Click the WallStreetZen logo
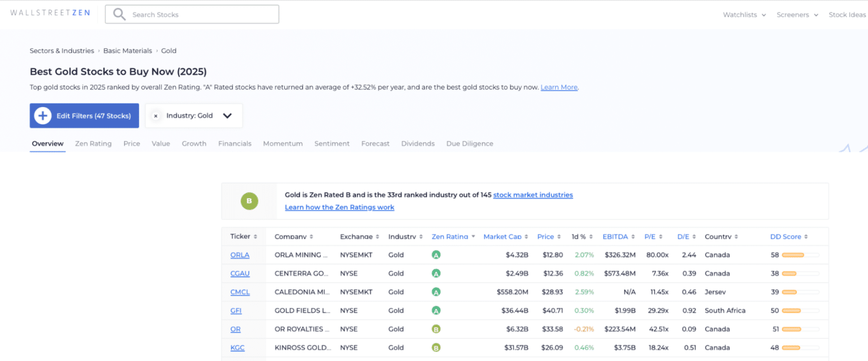The width and height of the screenshot is (868, 361). click(x=50, y=13)
